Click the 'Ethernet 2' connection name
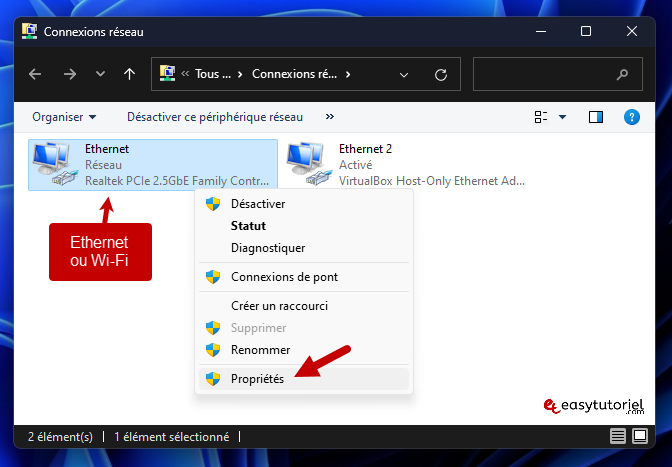Viewport: 672px width, 467px height. click(365, 149)
